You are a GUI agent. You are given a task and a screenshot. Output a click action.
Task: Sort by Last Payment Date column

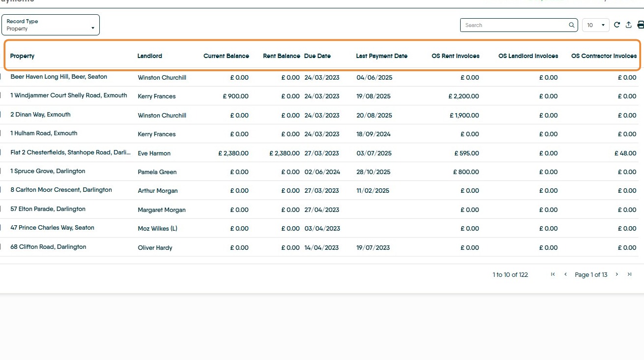pos(381,56)
